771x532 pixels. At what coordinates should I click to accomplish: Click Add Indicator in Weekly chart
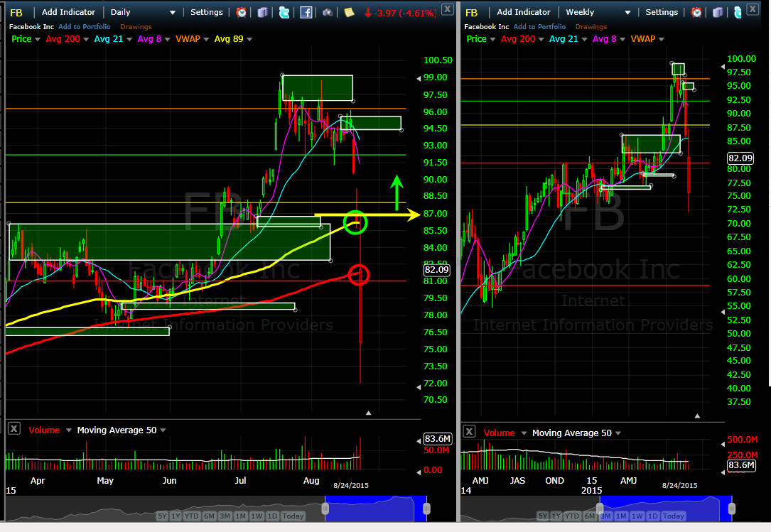[524, 12]
